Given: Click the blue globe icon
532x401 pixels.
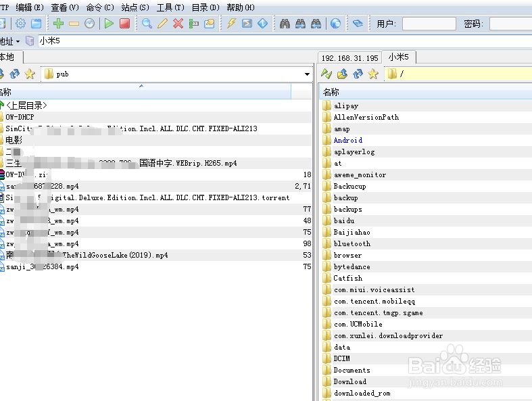Looking at the screenshot, I should (335, 24).
